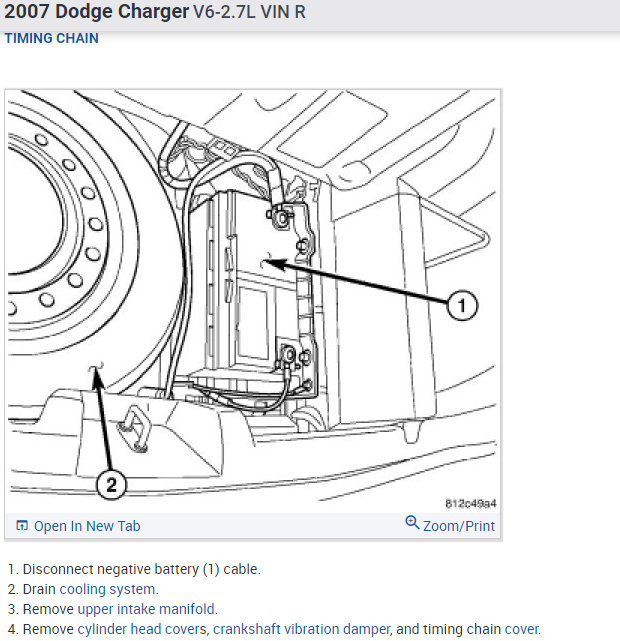
Task: Open the cooling system link
Action: click(x=107, y=589)
